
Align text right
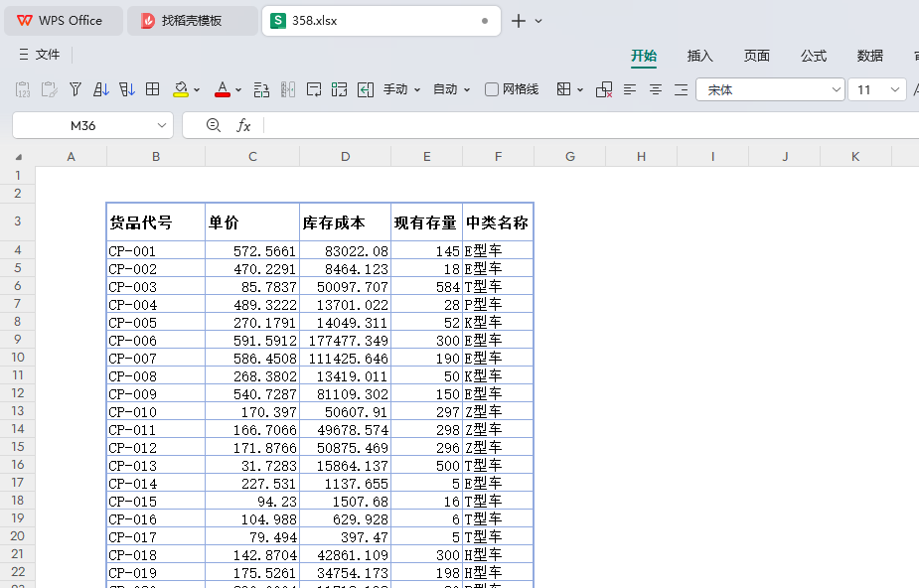[681, 89]
